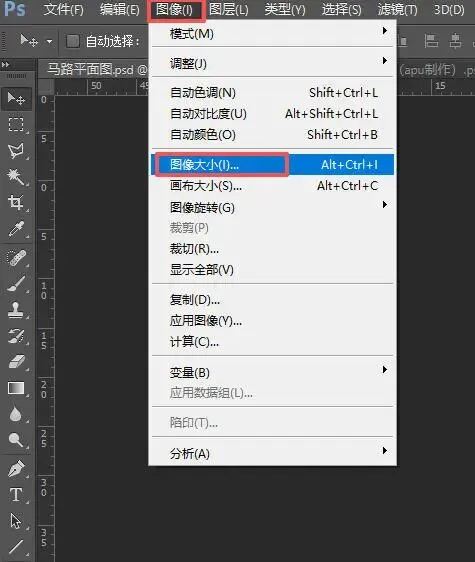Select the Rectangular Marquee tool
Screen dimensions: 475x562
coord(16,124)
